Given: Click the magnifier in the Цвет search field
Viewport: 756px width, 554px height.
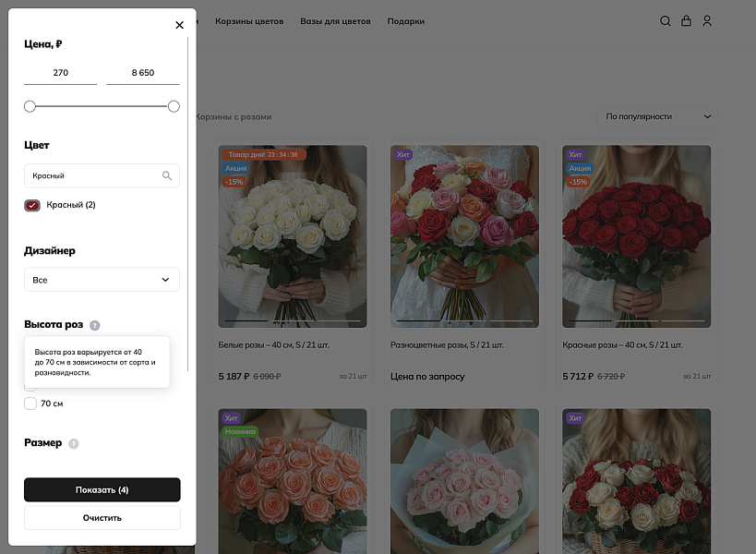Looking at the screenshot, I should click(167, 175).
